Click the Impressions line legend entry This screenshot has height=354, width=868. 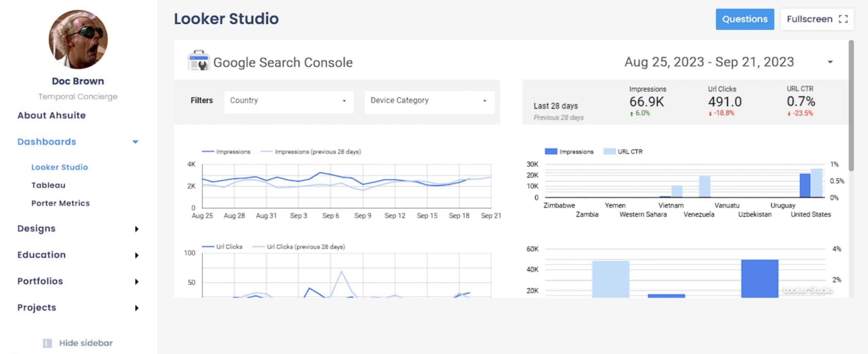pos(226,152)
